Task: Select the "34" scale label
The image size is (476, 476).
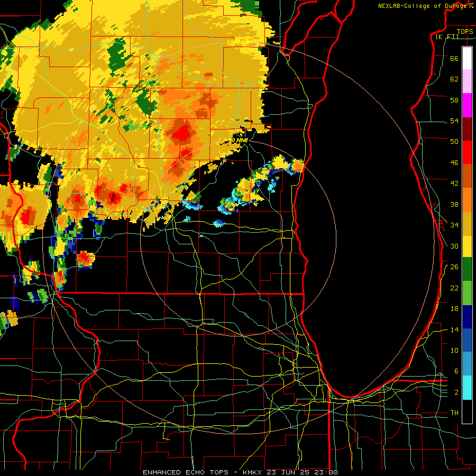Action: [454, 225]
